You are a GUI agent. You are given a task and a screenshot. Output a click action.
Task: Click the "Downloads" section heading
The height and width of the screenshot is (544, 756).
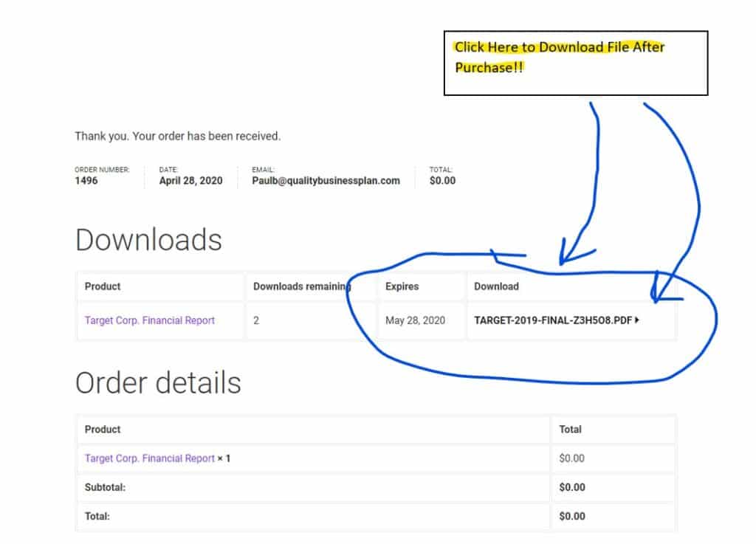[148, 240]
